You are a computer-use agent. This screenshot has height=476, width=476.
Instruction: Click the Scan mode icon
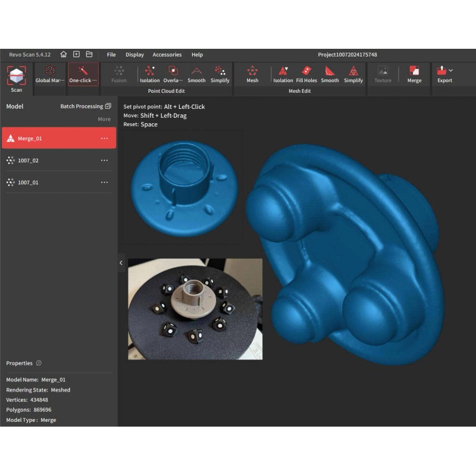pyautogui.click(x=16, y=76)
